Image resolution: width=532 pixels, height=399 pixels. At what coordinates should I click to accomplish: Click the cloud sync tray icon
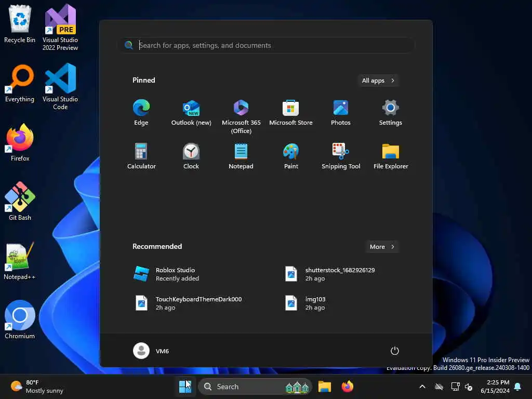(x=439, y=387)
